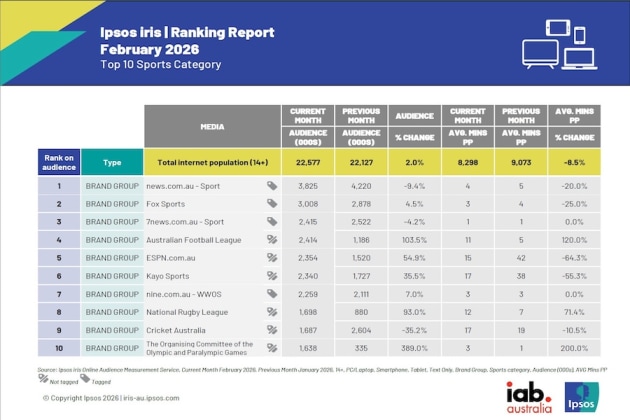This screenshot has width=630, height=420.
Task: Click the iab australia logo
Action: coord(529,397)
